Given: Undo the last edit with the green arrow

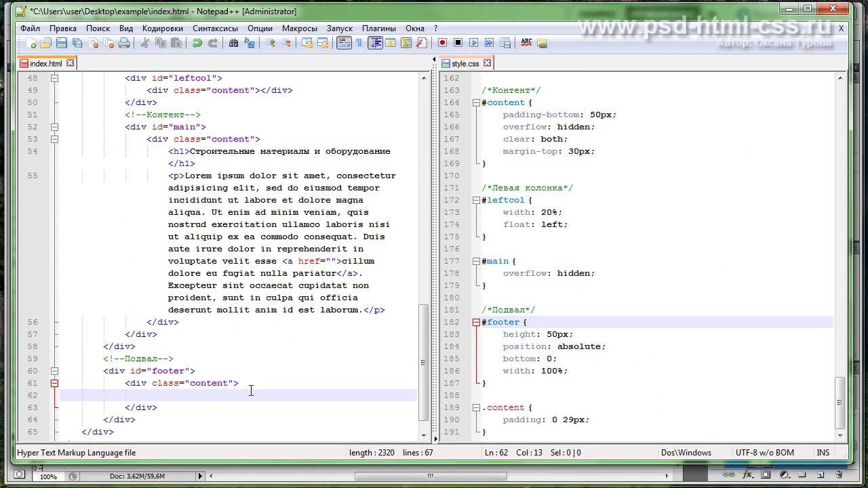Looking at the screenshot, I should 197,43.
